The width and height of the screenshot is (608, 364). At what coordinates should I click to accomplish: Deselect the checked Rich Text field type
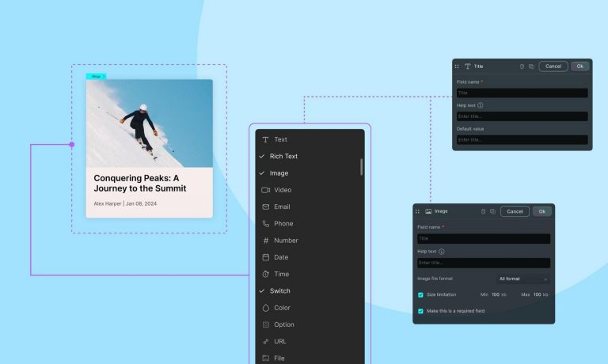[x=283, y=157]
